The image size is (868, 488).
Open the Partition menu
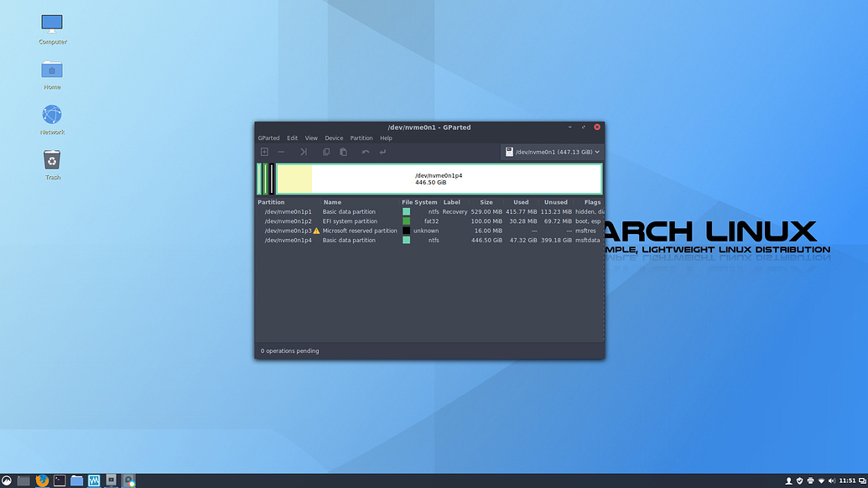[x=361, y=138]
